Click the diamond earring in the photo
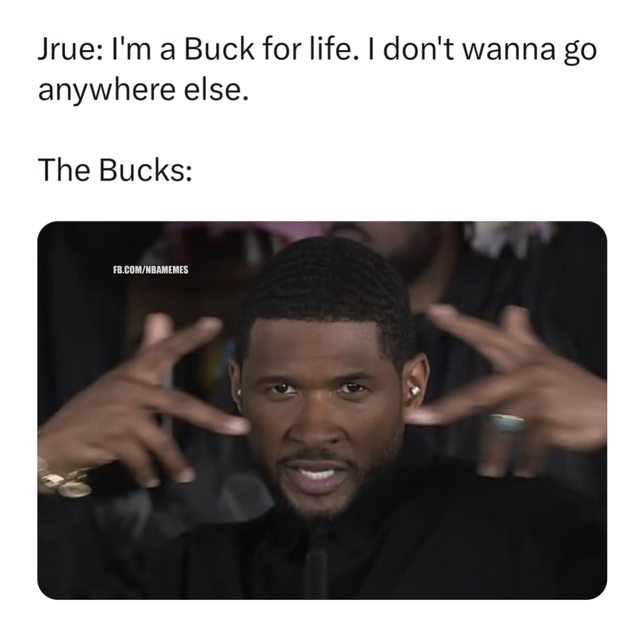This screenshot has height=644, width=644. (x=415, y=390)
